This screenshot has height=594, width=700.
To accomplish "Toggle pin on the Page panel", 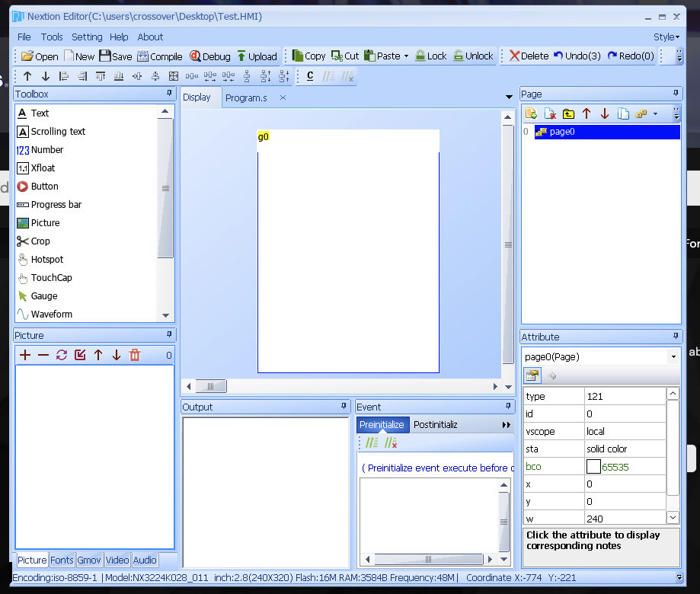I will [676, 93].
